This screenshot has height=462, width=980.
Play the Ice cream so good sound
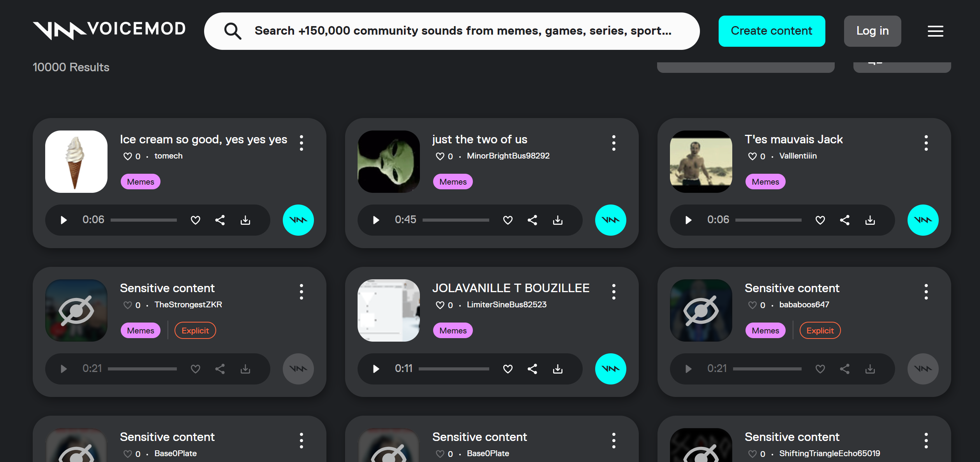(x=64, y=220)
